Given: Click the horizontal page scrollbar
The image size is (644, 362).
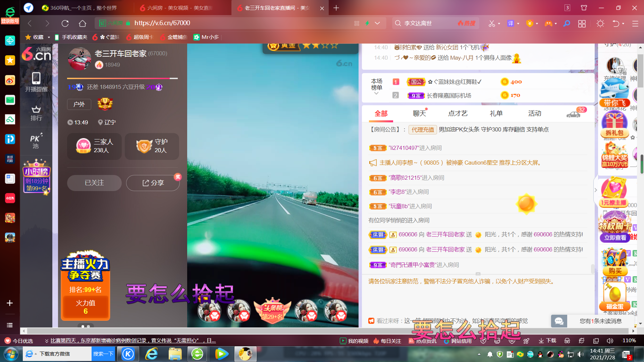Looking at the screenshot, I should (x=327, y=331).
